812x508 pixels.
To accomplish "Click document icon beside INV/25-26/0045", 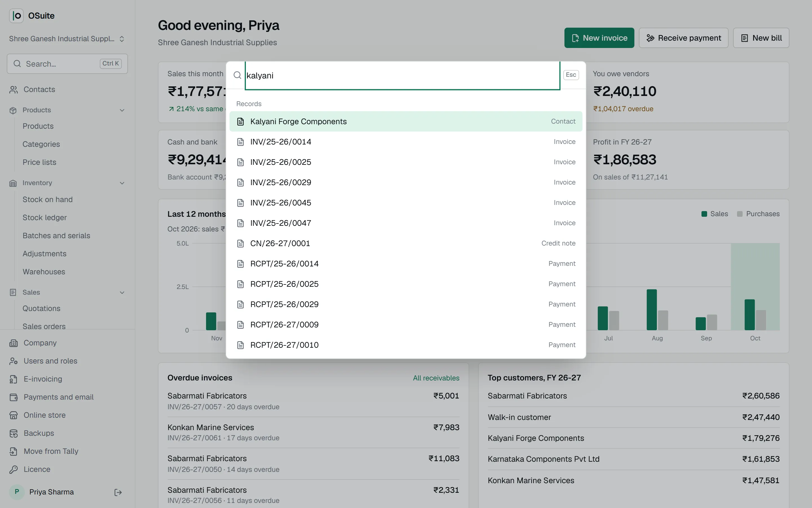I will (x=240, y=203).
